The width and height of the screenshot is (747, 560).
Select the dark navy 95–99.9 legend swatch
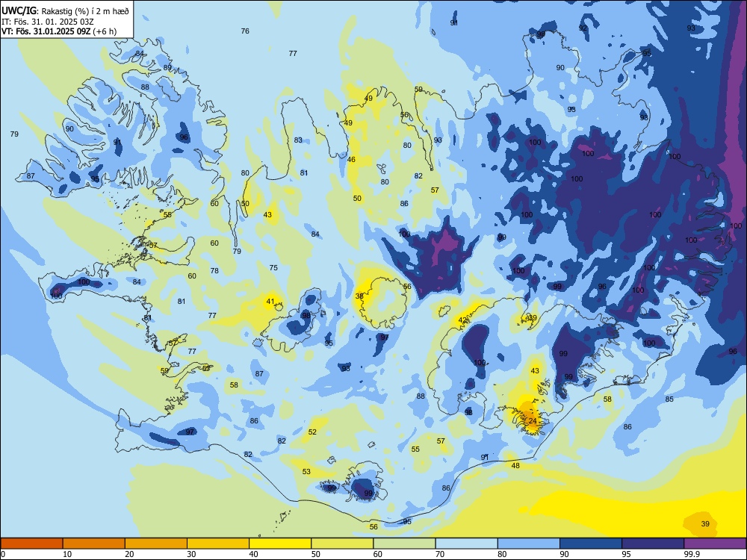click(x=653, y=544)
